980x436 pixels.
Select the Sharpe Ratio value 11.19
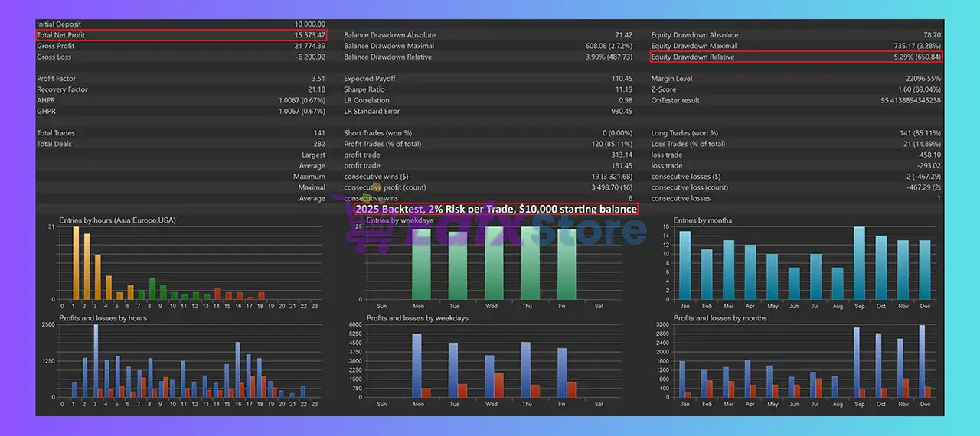[623, 89]
